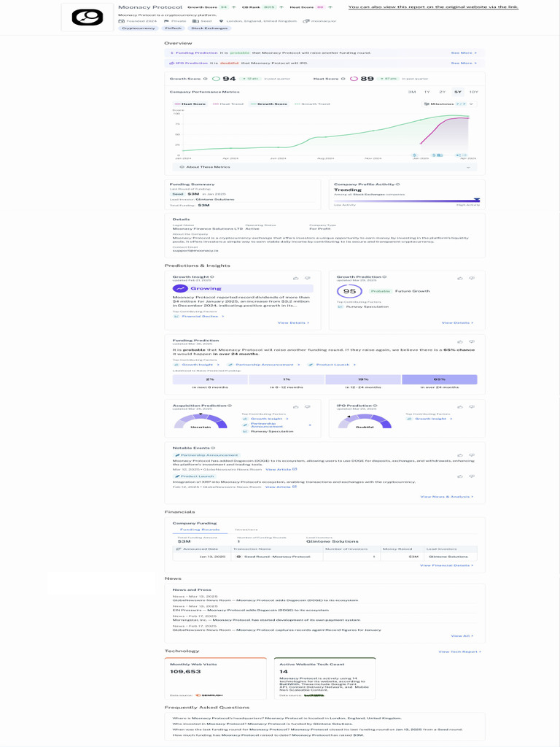Image resolution: width=560 pixels, height=747 pixels.
Task: Click the info icon beside Notable Events
Action: (213, 449)
